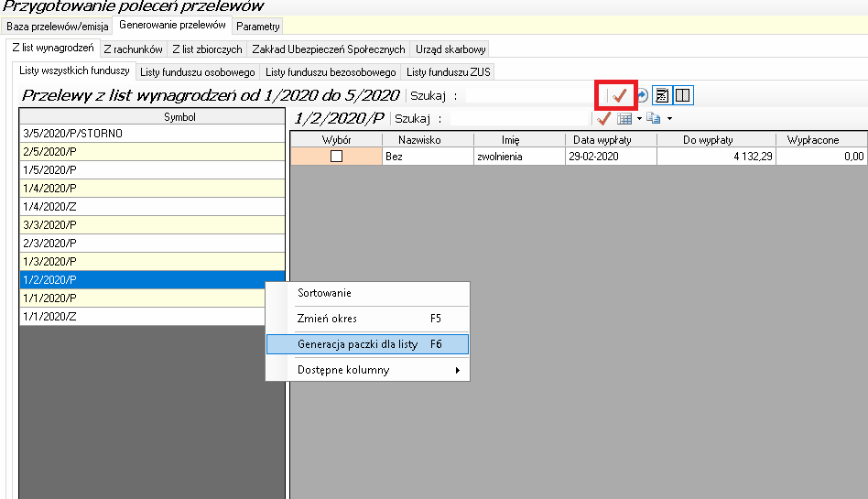Open dropdown arrow next to table grid icon
Screen dimensions: 868x499
pos(638,119)
